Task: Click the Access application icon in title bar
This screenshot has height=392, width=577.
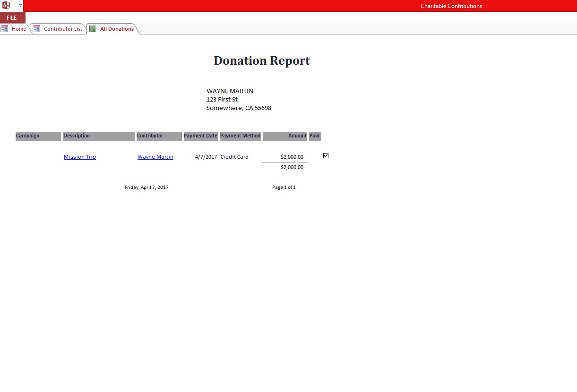Action: click(x=6, y=6)
